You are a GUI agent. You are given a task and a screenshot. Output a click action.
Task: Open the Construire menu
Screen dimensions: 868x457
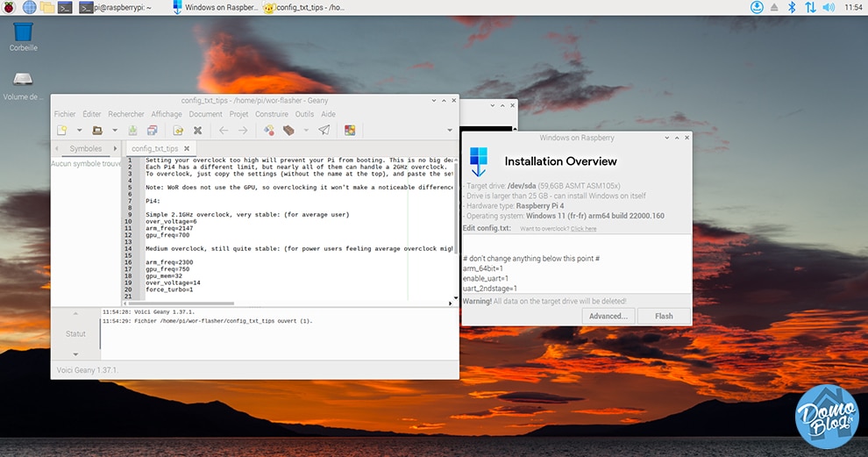pyautogui.click(x=271, y=114)
